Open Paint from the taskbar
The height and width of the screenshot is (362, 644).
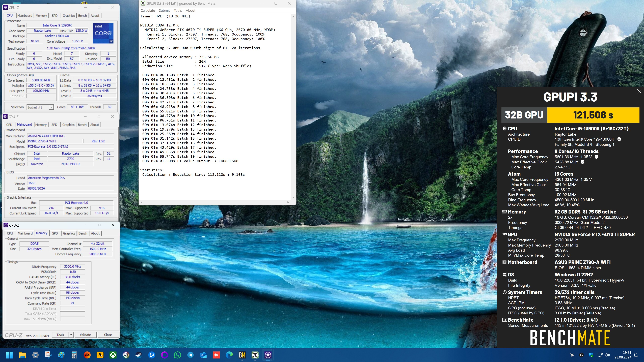pos(61,355)
